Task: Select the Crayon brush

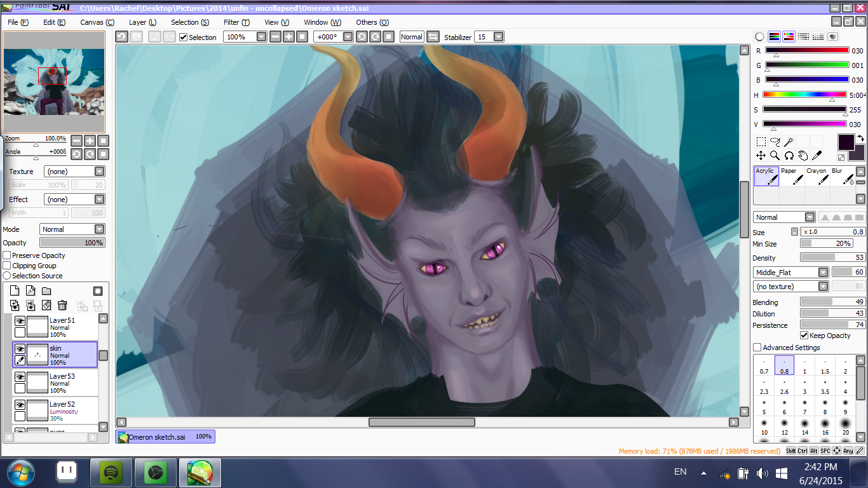Action: coord(817,176)
